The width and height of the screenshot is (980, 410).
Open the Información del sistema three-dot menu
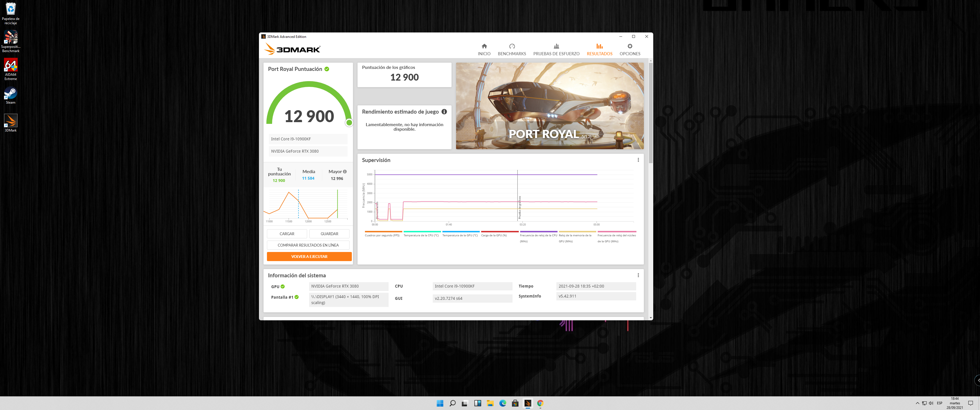[638, 275]
